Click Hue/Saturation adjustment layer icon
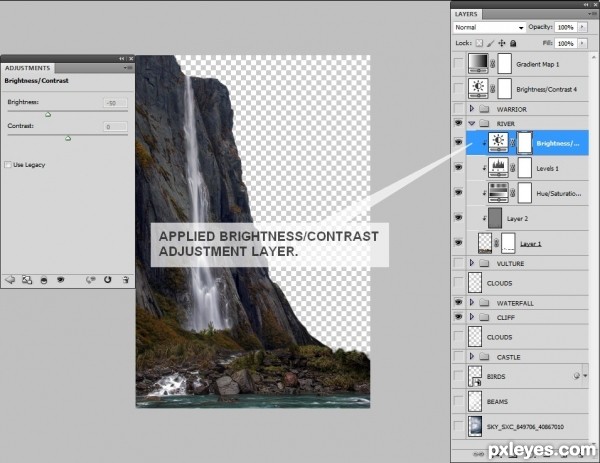Screen dimensions: 600x463 point(498,193)
